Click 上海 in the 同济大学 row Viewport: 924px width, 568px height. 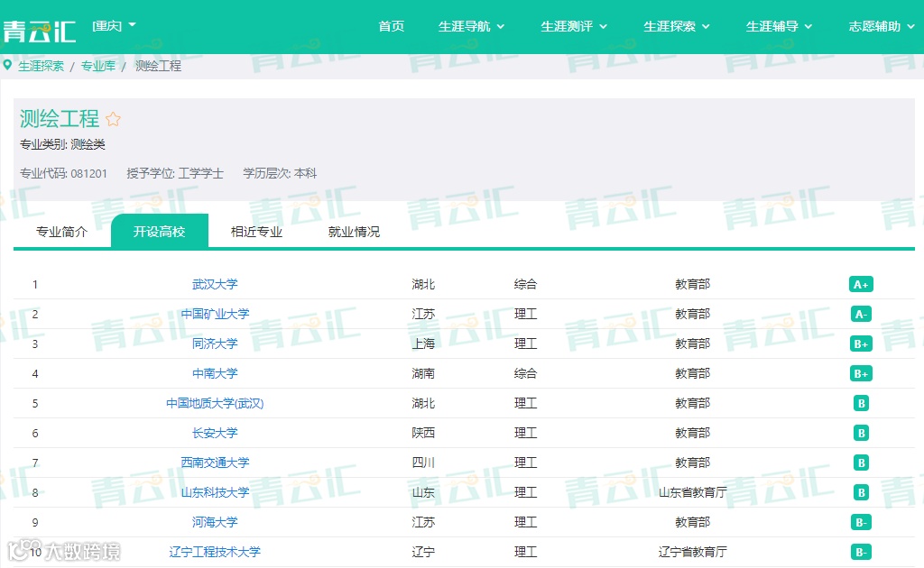click(423, 344)
